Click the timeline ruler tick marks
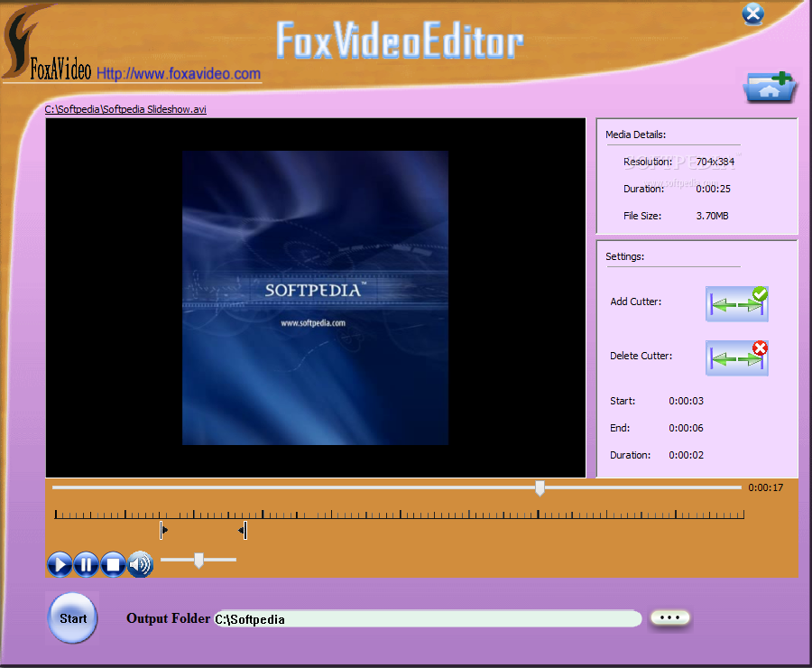Viewport: 812px width, 668px height. pos(400,515)
